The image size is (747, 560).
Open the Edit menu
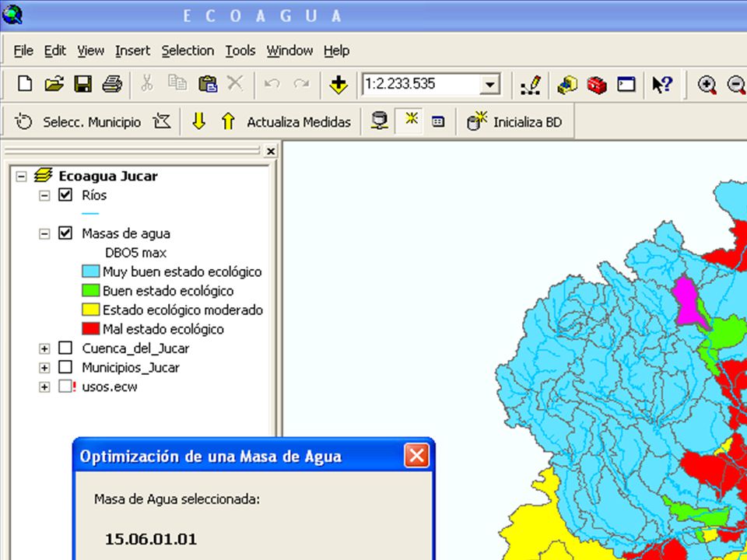[x=55, y=51]
